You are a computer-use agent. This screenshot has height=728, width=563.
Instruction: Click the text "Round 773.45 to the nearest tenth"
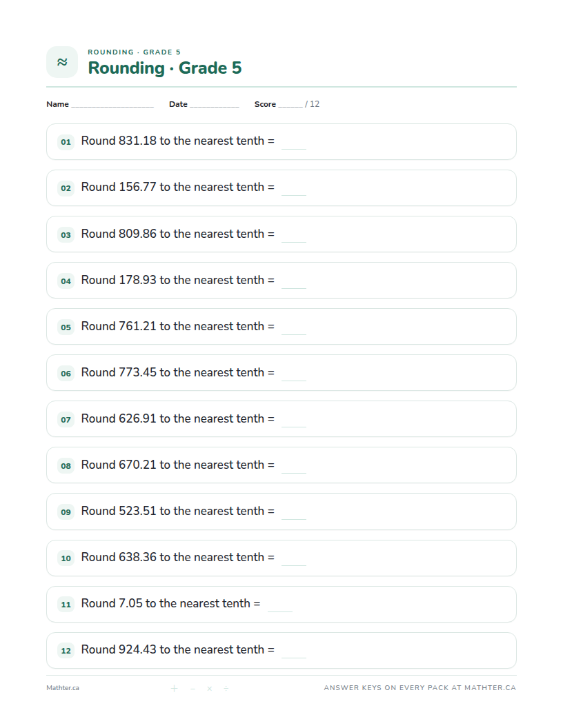172,372
